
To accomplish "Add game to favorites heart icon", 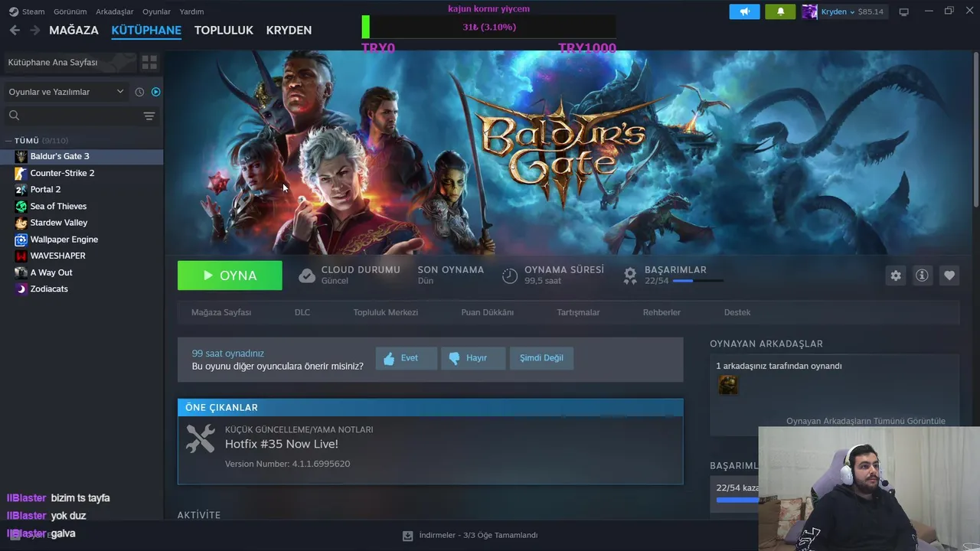I will coord(949,275).
